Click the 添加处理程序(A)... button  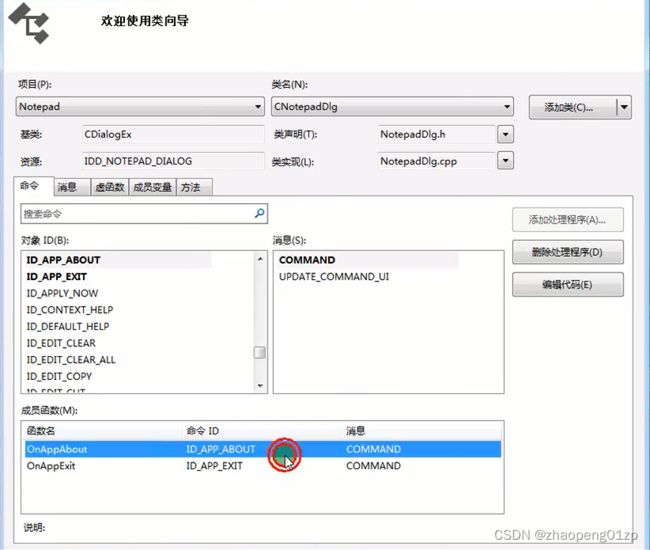click(568, 220)
